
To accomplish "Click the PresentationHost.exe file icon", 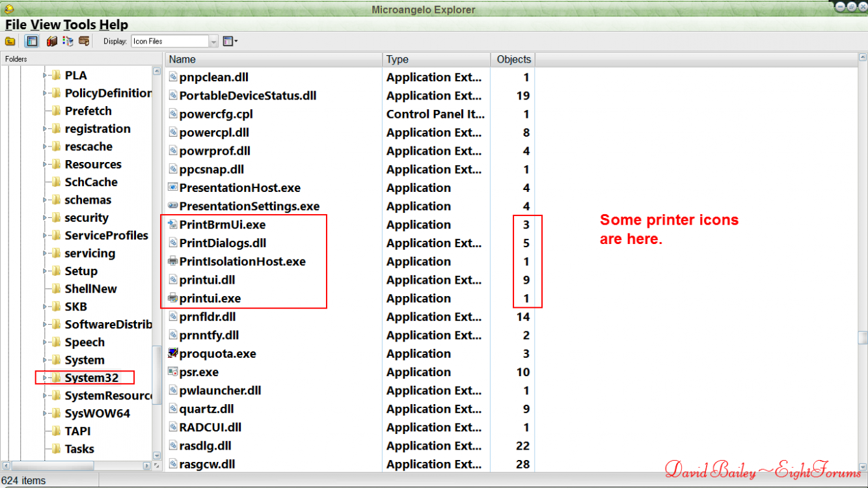I will 172,187.
